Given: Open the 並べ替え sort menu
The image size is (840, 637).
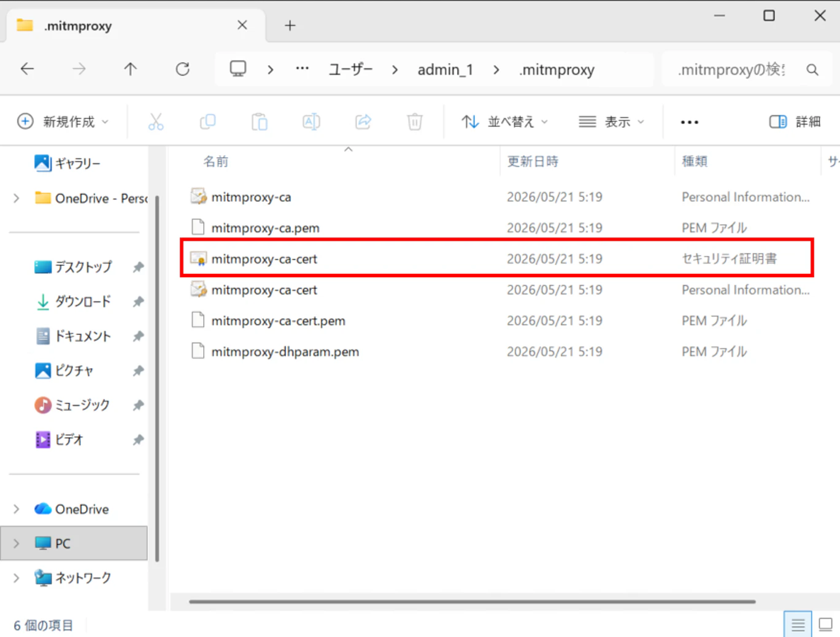Looking at the screenshot, I should 505,122.
